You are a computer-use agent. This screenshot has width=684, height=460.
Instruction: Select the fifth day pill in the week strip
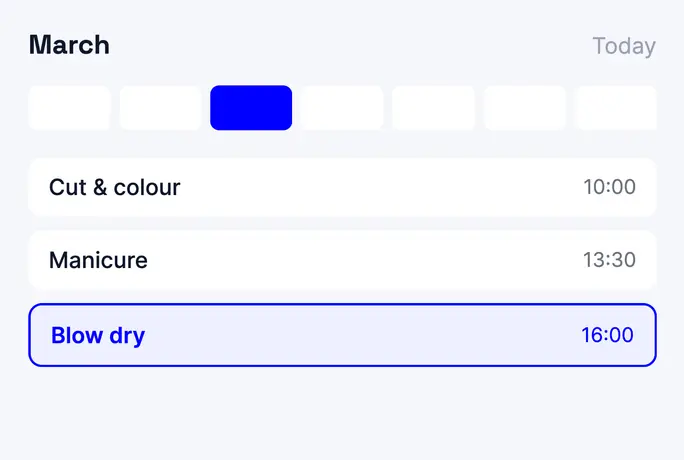click(433, 108)
